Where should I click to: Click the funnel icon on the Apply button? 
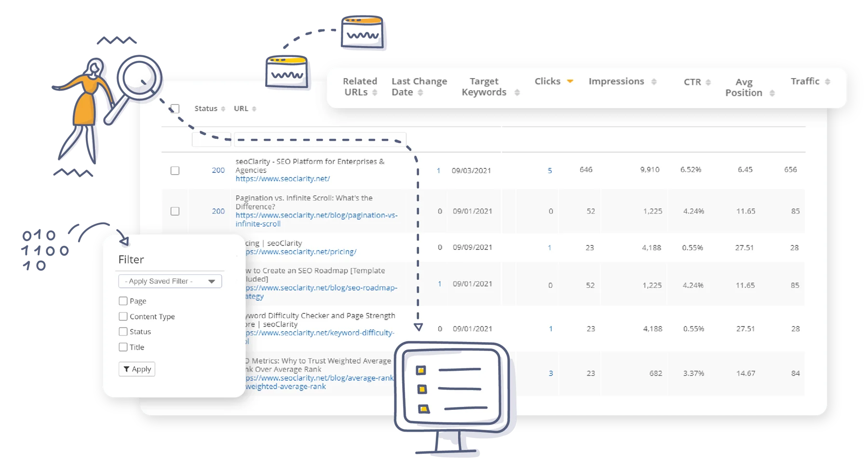click(127, 369)
